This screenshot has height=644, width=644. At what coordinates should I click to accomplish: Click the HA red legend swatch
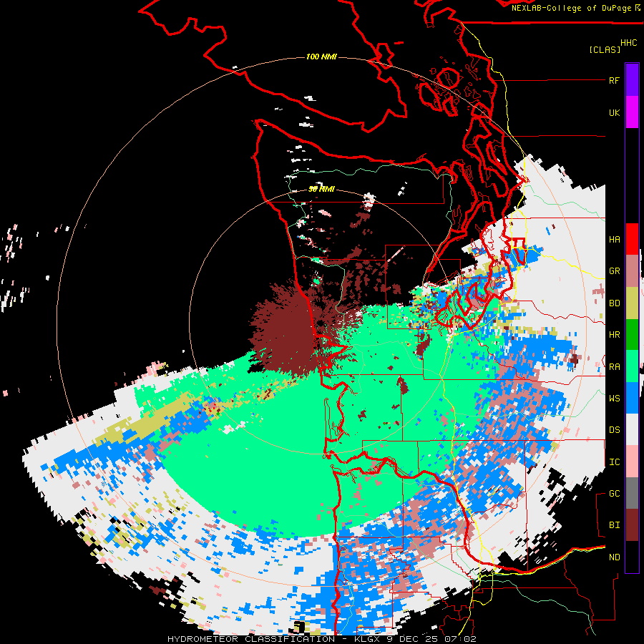click(632, 239)
